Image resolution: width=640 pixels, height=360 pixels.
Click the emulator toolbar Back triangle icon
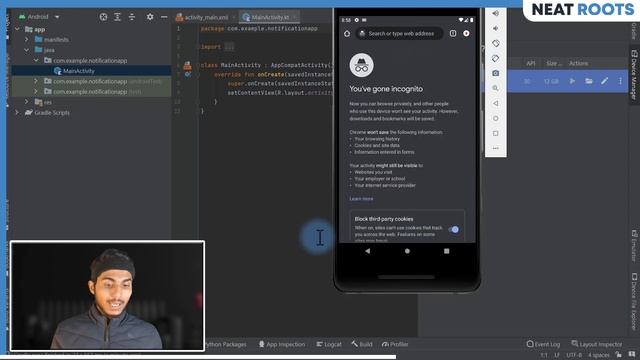496,103
